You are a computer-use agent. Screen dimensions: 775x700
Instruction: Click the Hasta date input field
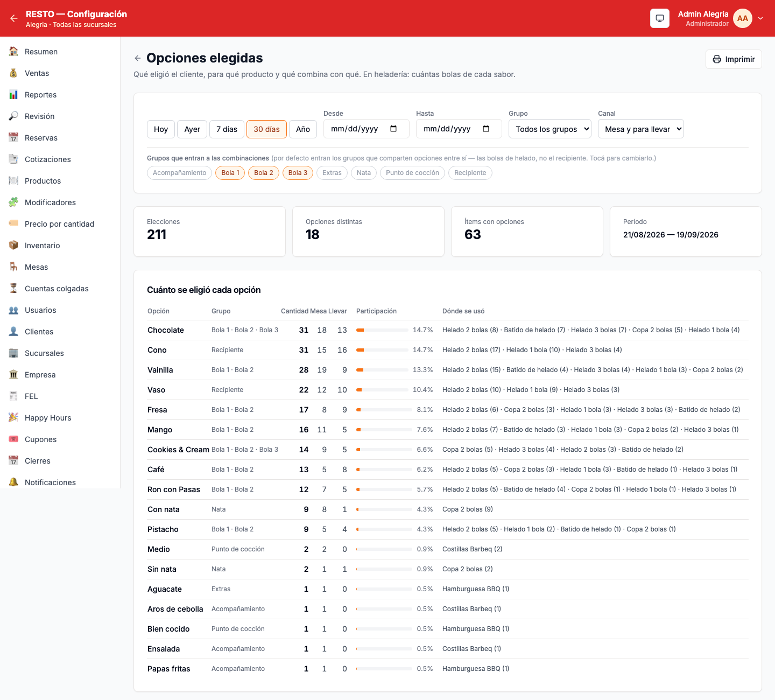point(459,129)
